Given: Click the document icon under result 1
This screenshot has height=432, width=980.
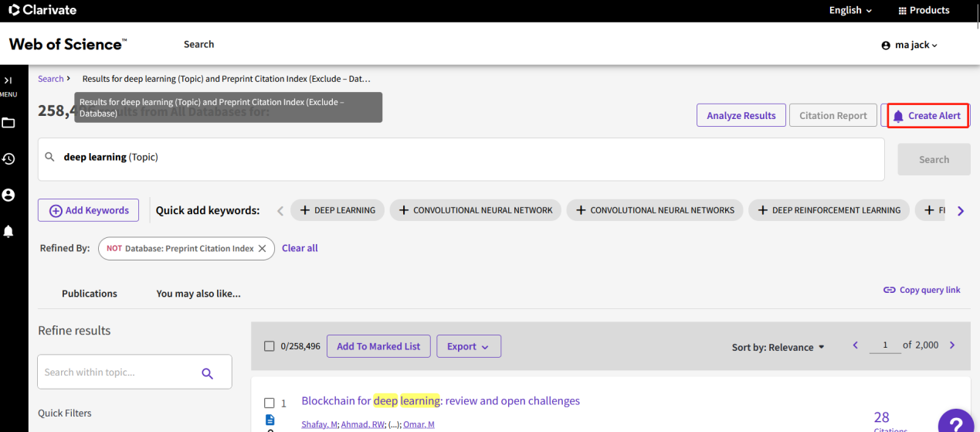Looking at the screenshot, I should (270, 420).
